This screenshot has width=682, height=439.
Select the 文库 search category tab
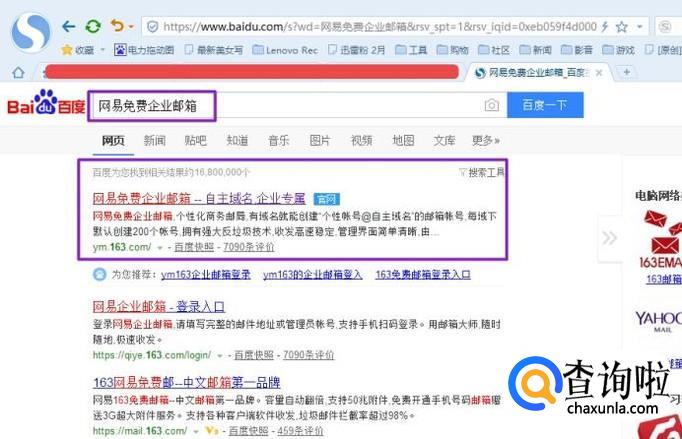pos(445,141)
